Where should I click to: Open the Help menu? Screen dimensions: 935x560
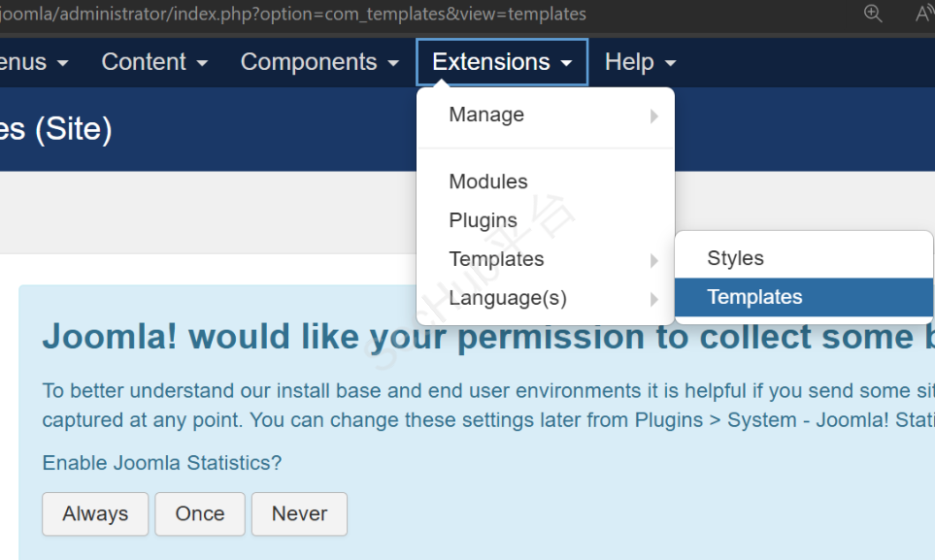[640, 62]
